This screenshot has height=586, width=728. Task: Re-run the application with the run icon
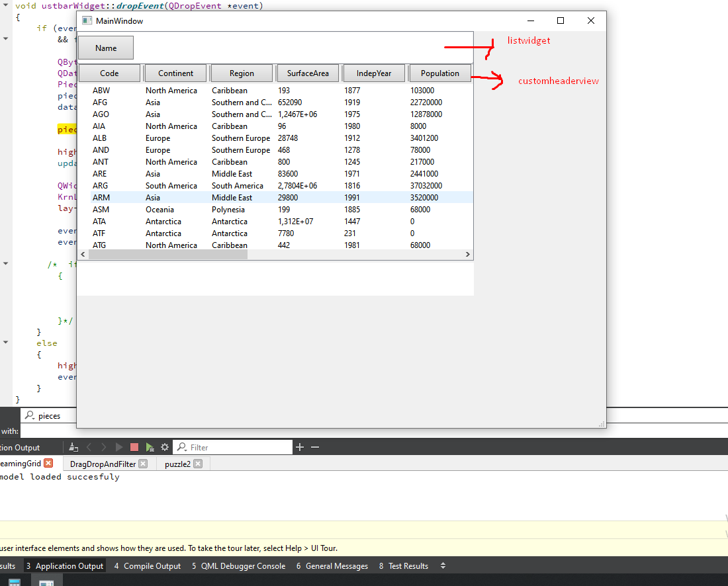[119, 447]
